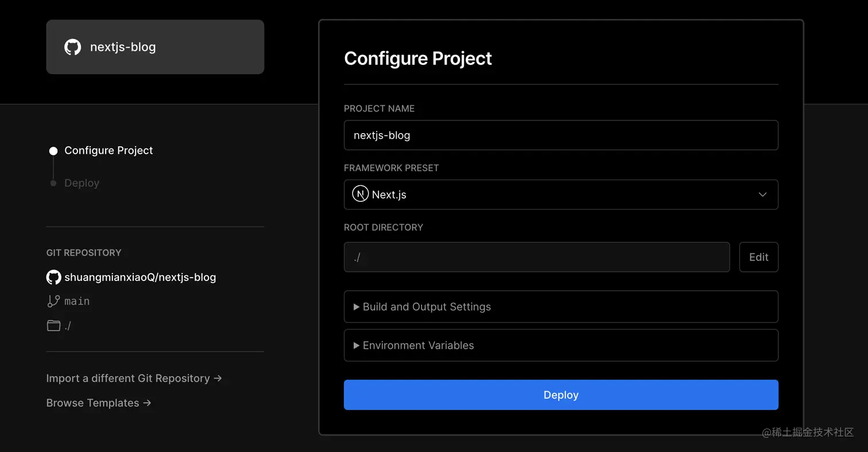The width and height of the screenshot is (868, 452).
Task: Click the shuangmianxiaoQ/nextjs-blog repository name
Action: [140, 278]
